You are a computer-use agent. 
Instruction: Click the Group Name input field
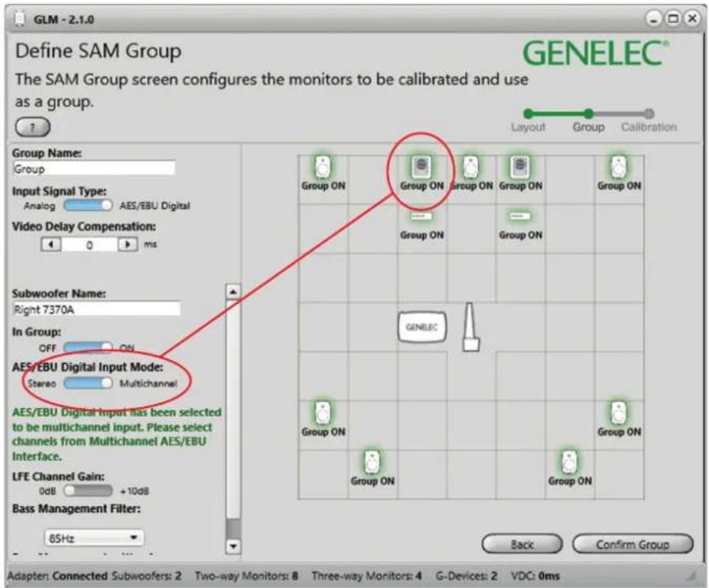[x=94, y=169]
